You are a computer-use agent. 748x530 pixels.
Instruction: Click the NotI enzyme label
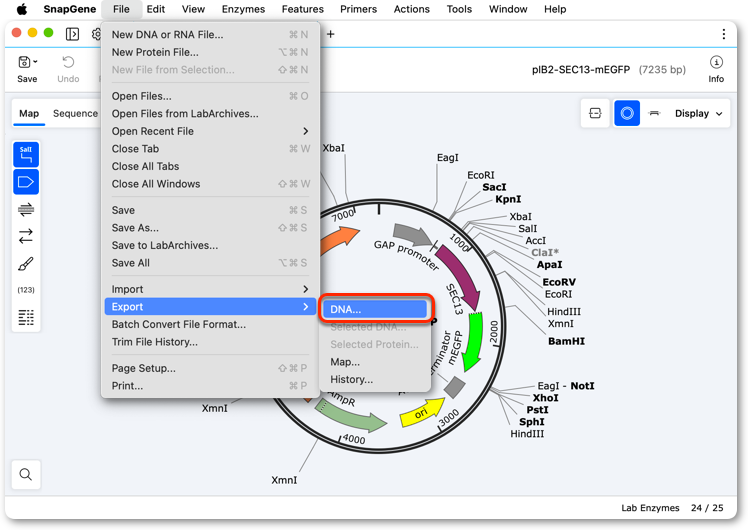click(582, 386)
